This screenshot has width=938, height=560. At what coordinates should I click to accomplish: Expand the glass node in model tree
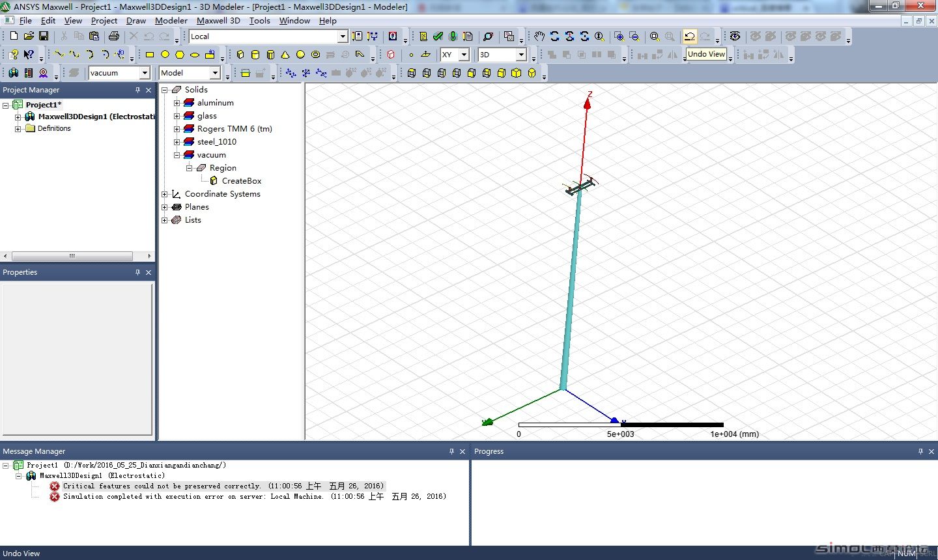pos(177,116)
